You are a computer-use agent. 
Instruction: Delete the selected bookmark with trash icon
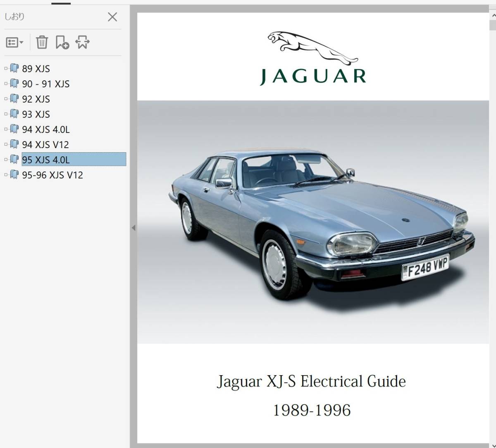pos(42,42)
